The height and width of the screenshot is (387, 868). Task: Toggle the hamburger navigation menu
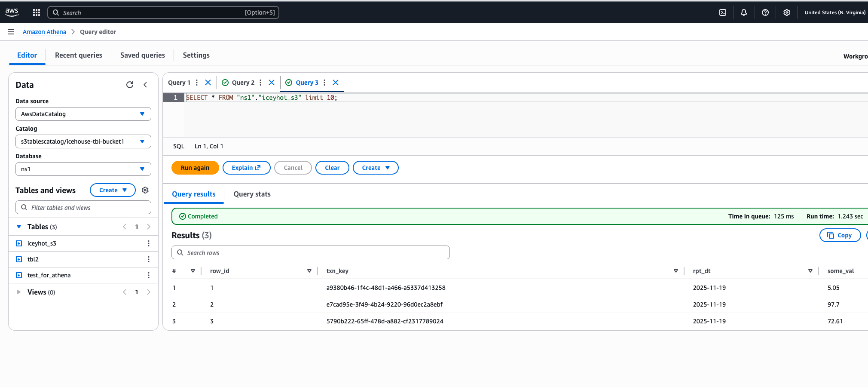coord(11,32)
